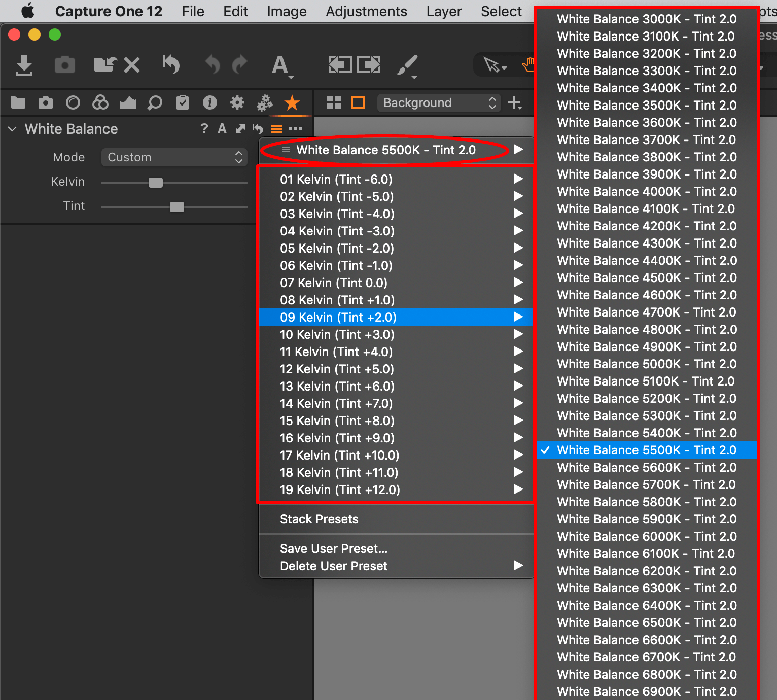Click the Undo arrow in toolbar

pyautogui.click(x=213, y=64)
